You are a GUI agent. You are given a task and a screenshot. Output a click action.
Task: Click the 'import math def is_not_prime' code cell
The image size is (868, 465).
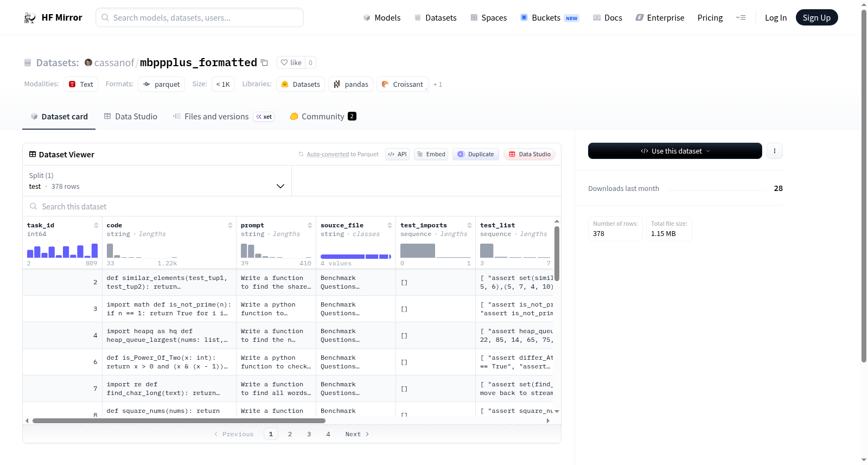[x=169, y=309]
